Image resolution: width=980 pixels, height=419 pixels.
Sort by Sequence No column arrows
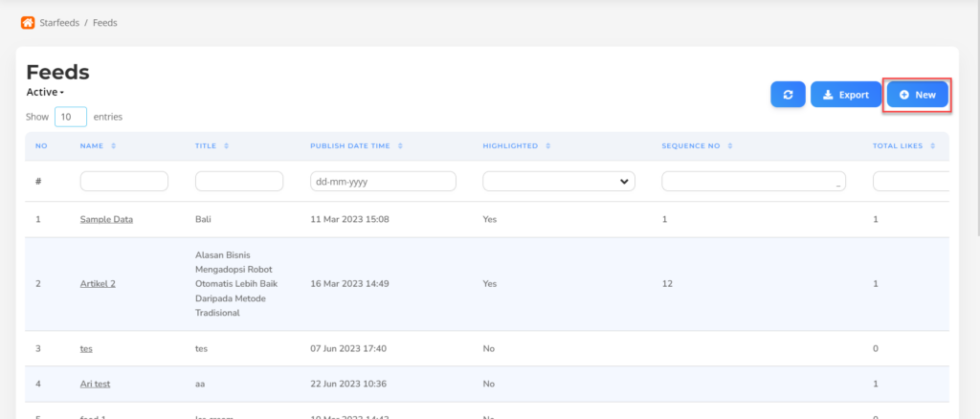730,146
